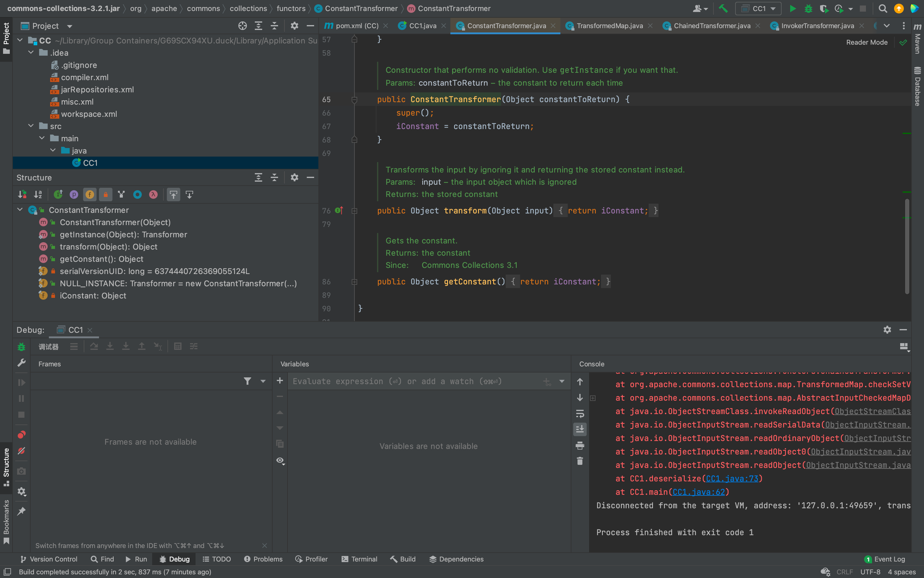Toggle show lambdas filter in Structure

(x=153, y=195)
